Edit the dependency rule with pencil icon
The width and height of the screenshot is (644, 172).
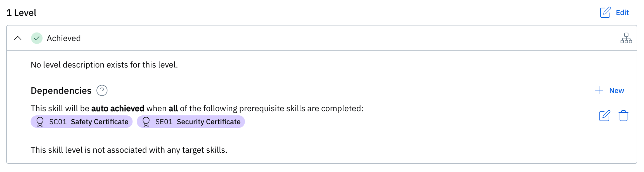(605, 116)
